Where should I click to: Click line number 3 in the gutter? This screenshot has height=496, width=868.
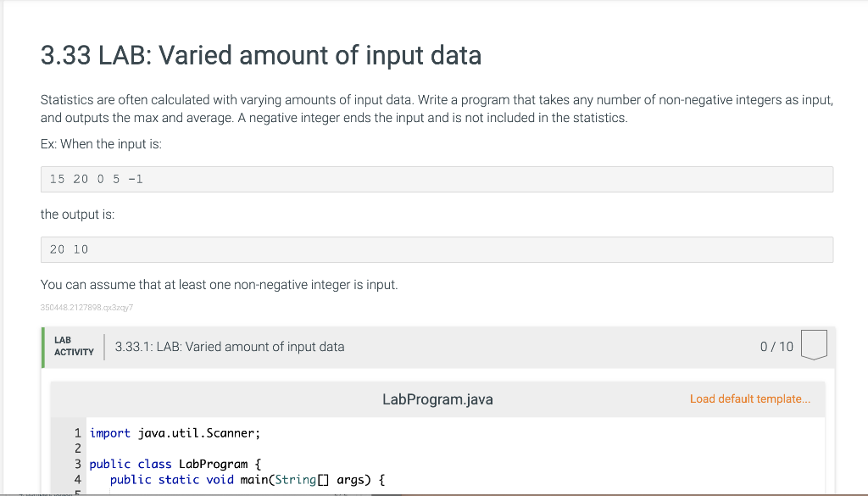click(x=77, y=464)
